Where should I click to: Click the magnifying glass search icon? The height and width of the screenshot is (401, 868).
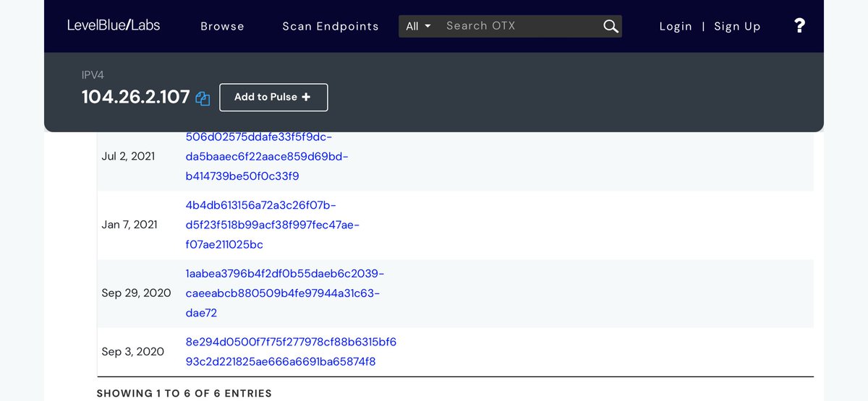(610, 27)
